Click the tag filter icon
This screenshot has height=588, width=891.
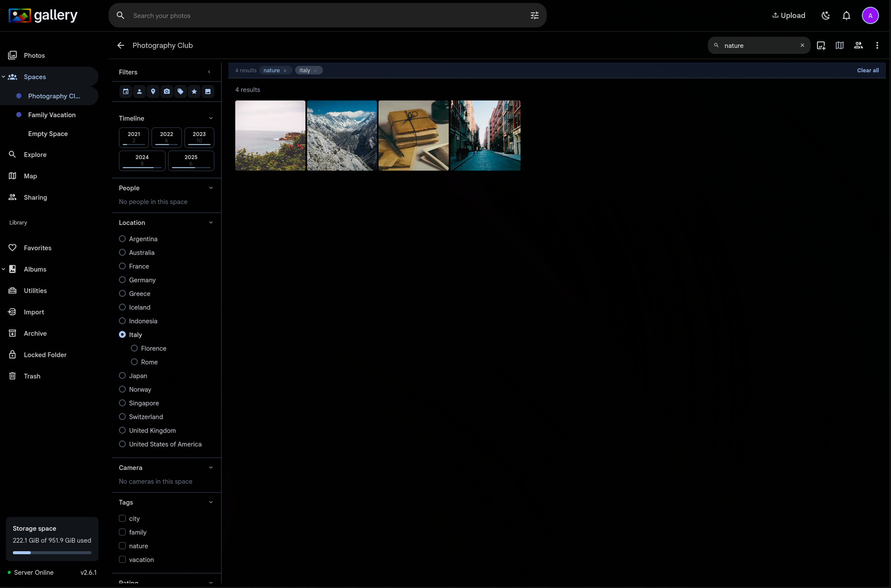pyautogui.click(x=181, y=91)
